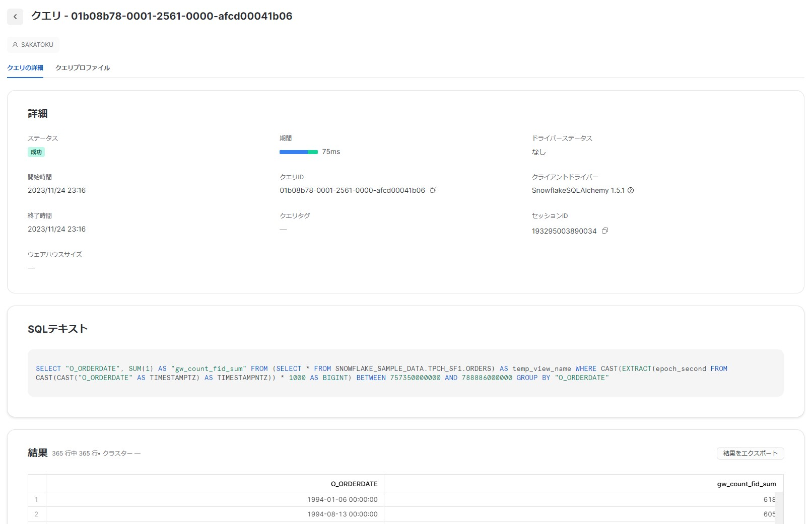This screenshot has width=812, height=524.
Task: Open the クラスター detail in results header
Action: tap(117, 453)
